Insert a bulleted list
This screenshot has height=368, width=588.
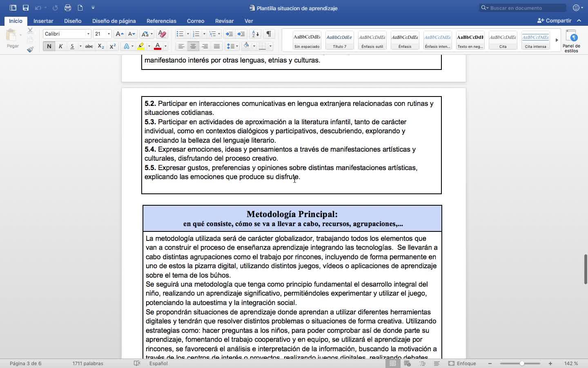pyautogui.click(x=180, y=34)
